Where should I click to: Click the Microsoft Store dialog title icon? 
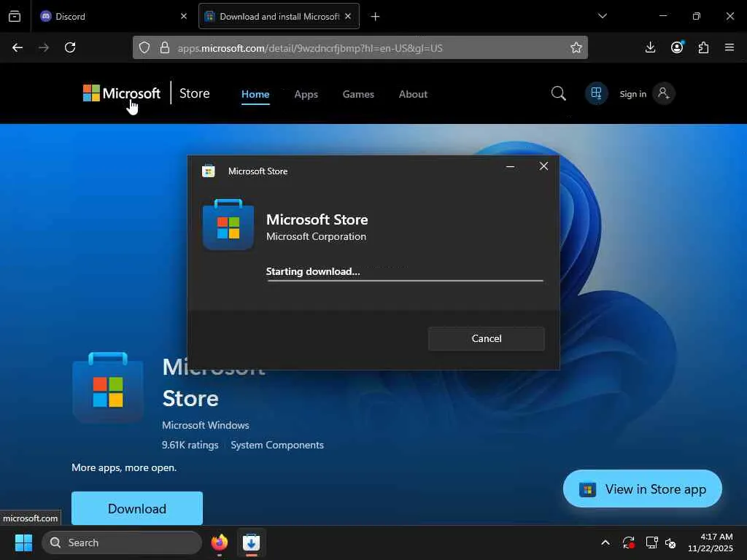208,171
